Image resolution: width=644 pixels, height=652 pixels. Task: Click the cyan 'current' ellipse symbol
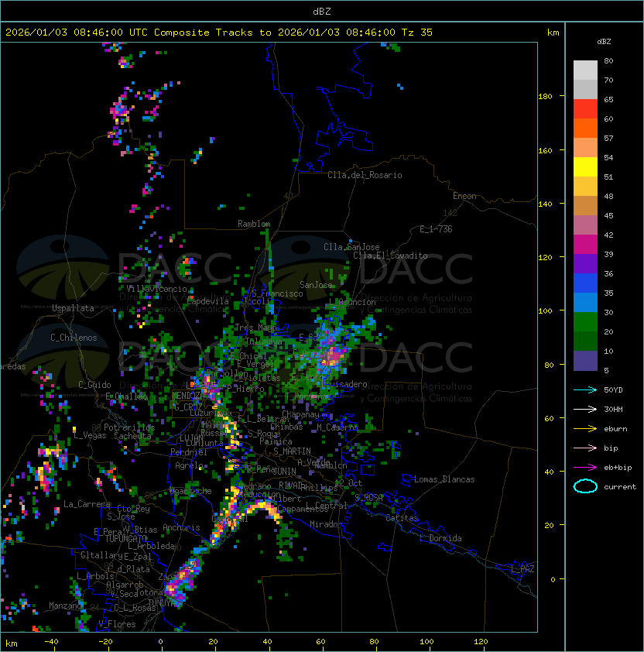[x=585, y=486]
